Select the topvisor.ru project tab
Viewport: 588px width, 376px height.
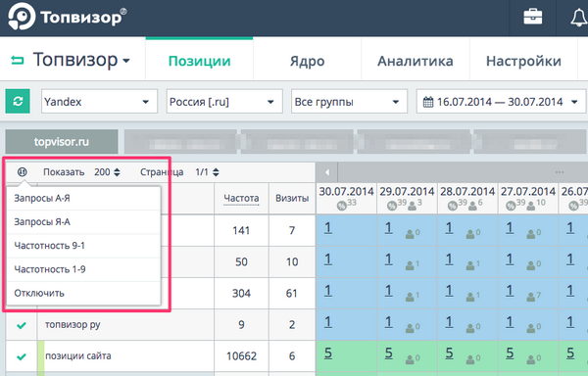62,142
